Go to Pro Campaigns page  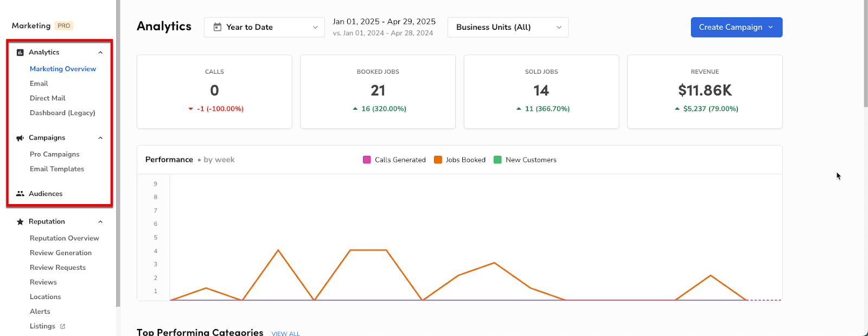[55, 155]
